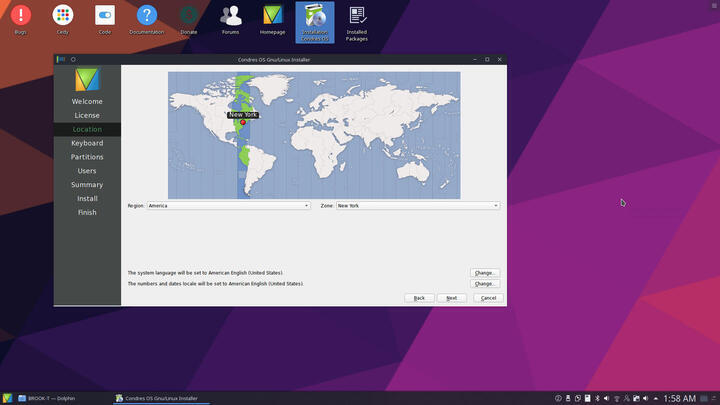Click the pin-on-all-desktops icon in installer title bar

point(73,59)
